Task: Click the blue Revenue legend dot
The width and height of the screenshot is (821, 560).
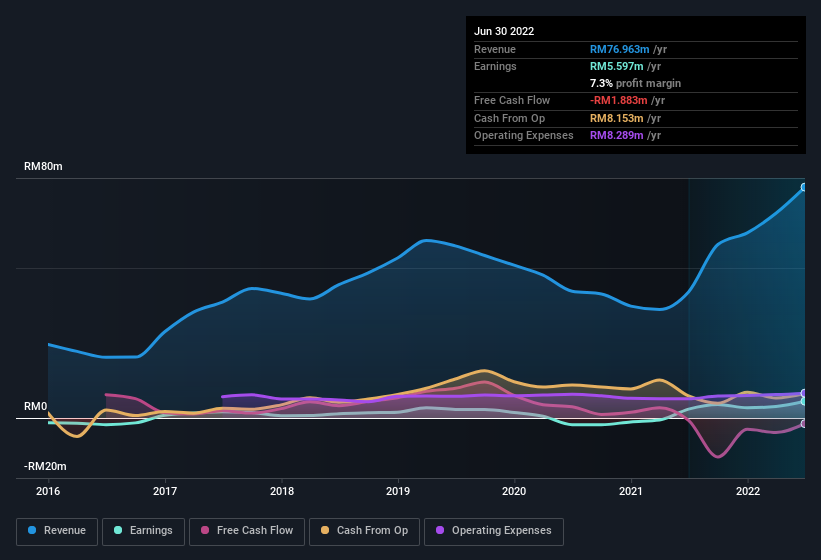Action: [33, 531]
